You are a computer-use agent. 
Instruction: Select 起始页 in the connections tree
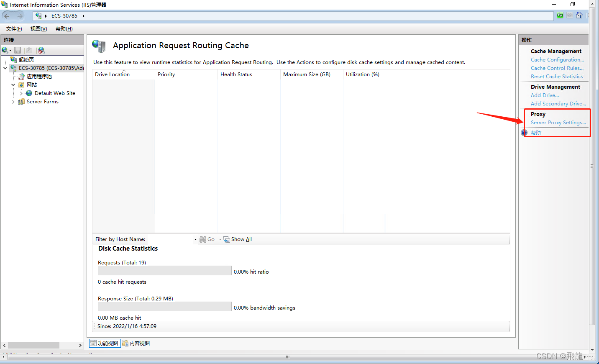pos(26,60)
